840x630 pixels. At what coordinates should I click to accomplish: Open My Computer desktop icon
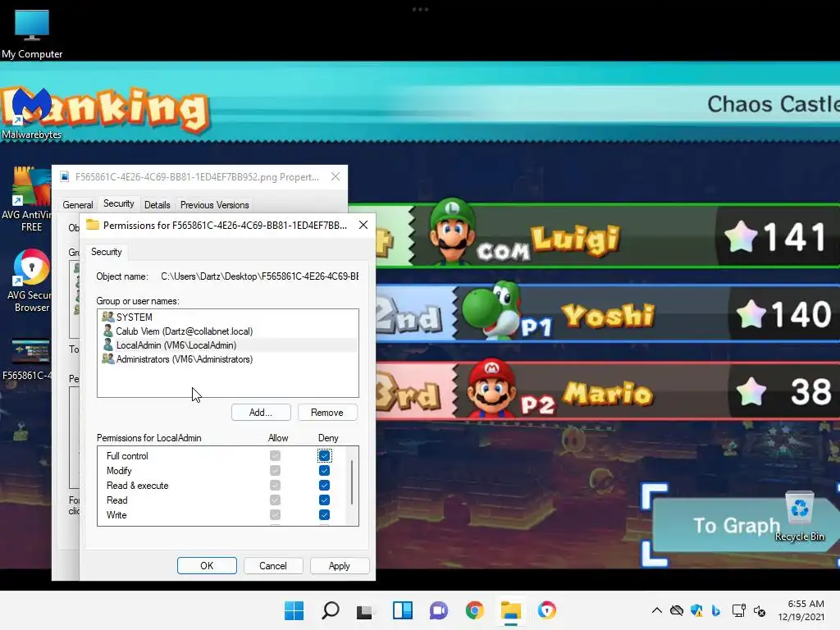tap(32, 33)
